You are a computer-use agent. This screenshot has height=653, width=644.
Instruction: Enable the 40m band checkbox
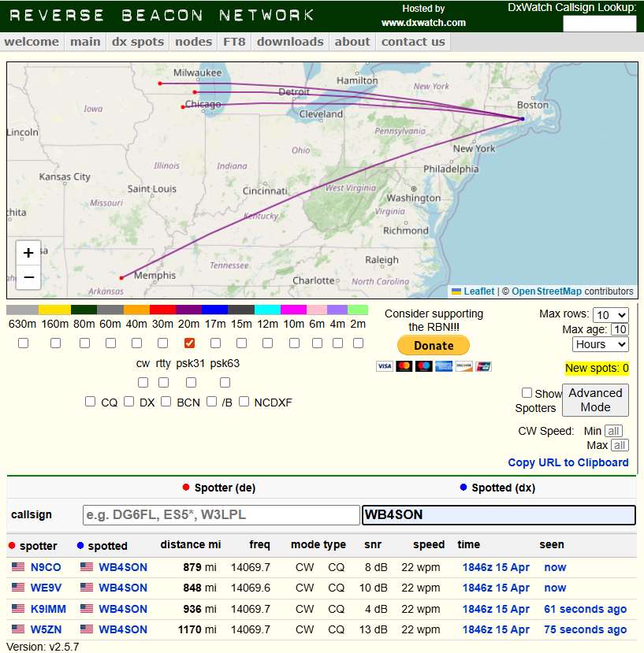pyautogui.click(x=136, y=343)
